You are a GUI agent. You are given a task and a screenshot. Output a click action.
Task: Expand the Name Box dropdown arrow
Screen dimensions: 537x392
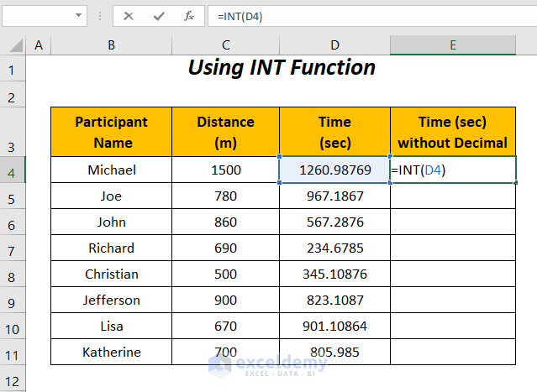(79, 15)
